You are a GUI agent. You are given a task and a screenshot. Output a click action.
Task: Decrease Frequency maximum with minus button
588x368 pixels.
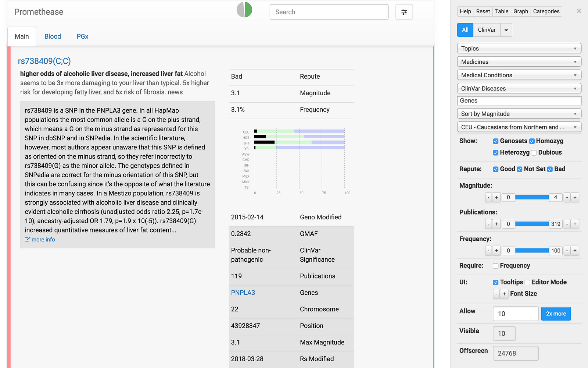(567, 251)
